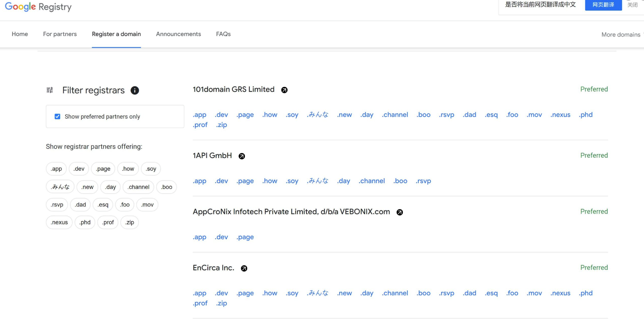Open 101domain GRS Limited external link icon
644x320 pixels.
(x=284, y=90)
